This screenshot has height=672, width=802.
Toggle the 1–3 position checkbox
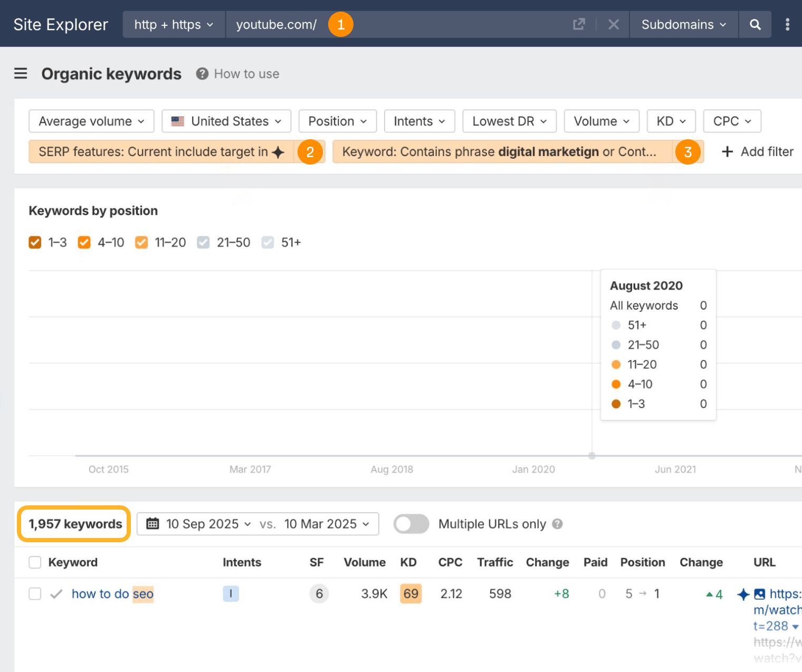pyautogui.click(x=35, y=242)
